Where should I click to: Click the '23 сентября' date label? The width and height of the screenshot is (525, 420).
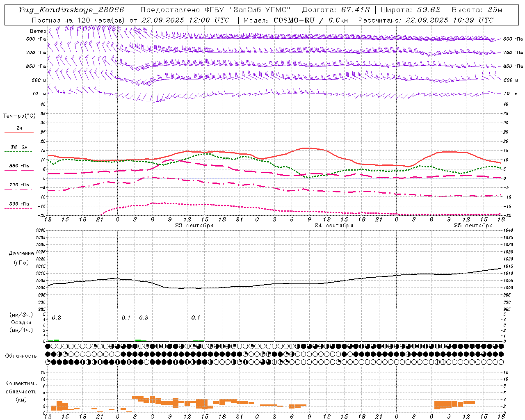pyautogui.click(x=194, y=226)
